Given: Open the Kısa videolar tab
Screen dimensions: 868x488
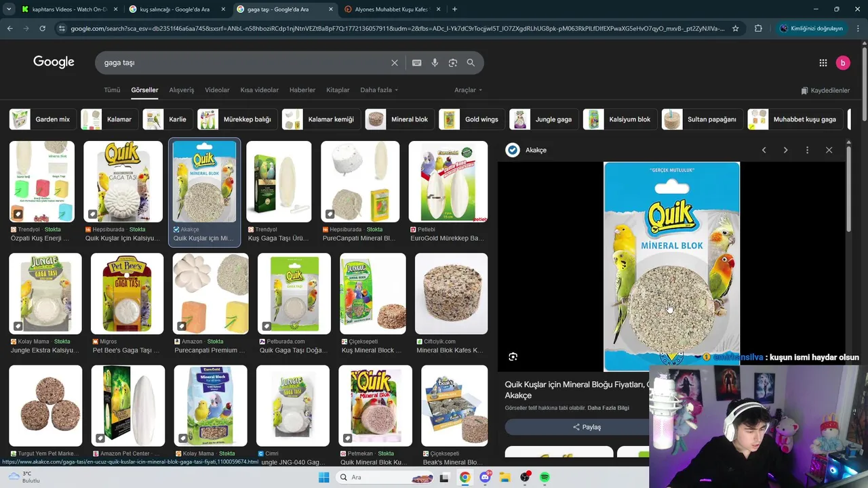Looking at the screenshot, I should [259, 90].
